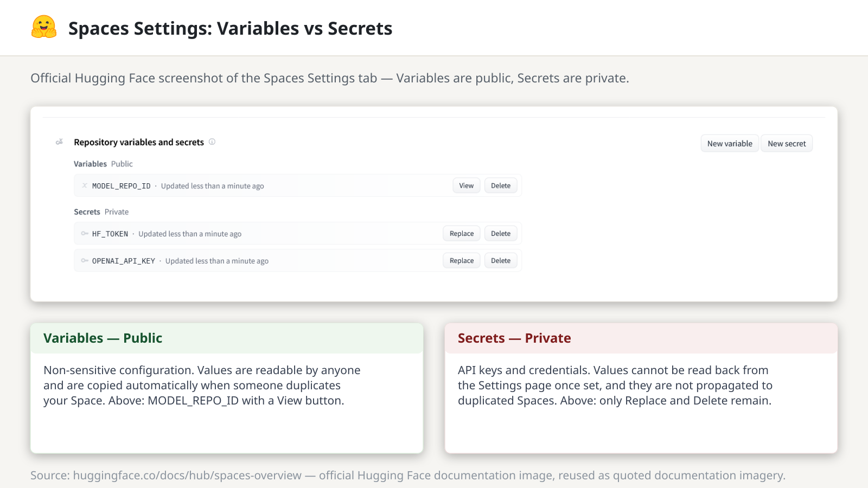Select the HF_TOKEN secret name

coord(110,234)
